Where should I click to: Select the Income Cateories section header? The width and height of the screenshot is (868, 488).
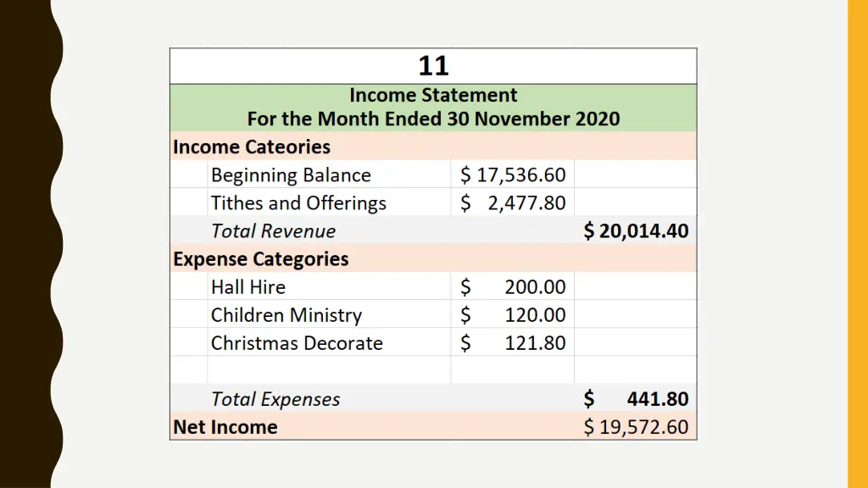[252, 147]
